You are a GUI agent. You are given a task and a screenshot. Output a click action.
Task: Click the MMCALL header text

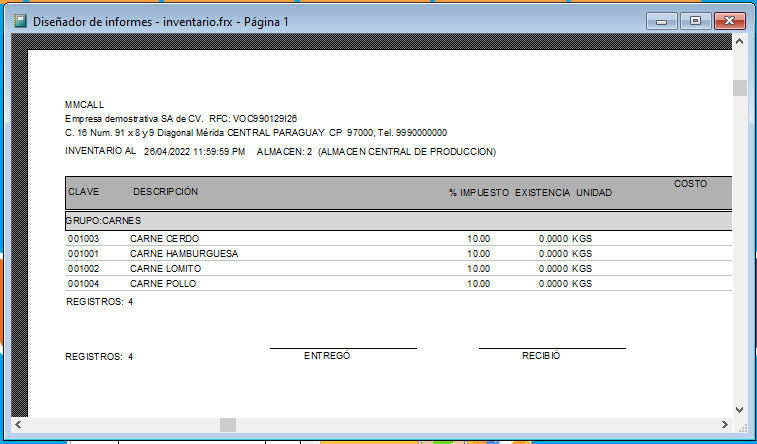pos(84,105)
